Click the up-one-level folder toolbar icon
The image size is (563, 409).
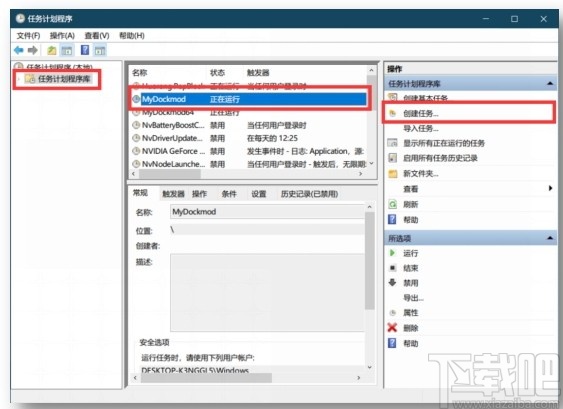coord(52,50)
